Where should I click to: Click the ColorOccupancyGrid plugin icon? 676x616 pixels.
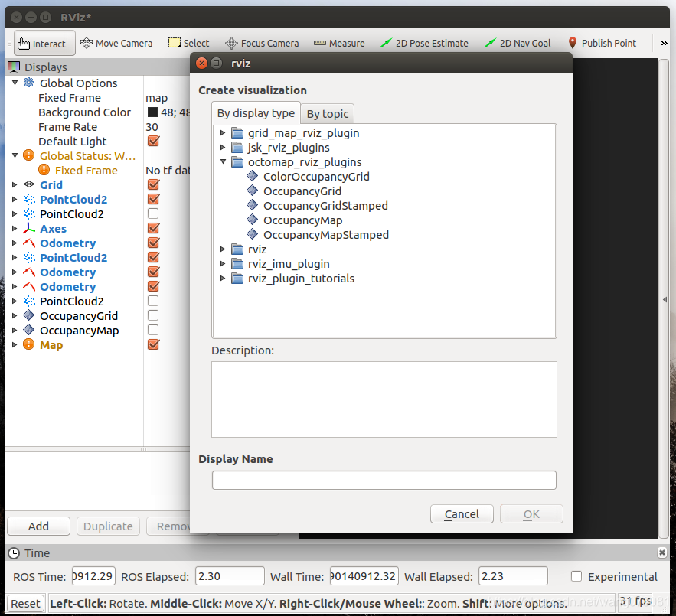[x=252, y=176]
